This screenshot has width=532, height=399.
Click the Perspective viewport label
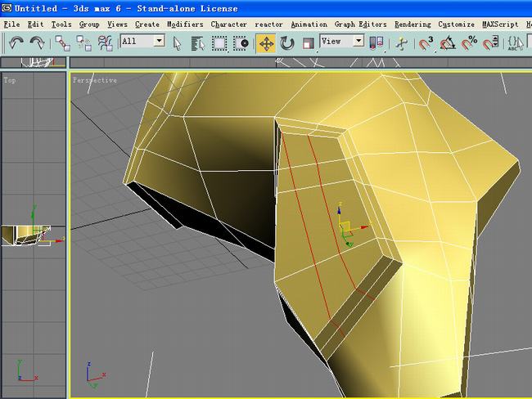95,80
